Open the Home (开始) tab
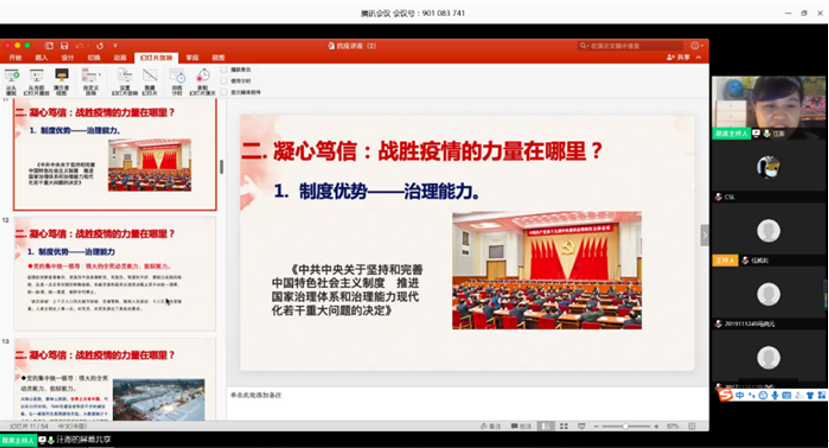The height and width of the screenshot is (448, 829). tap(15, 58)
